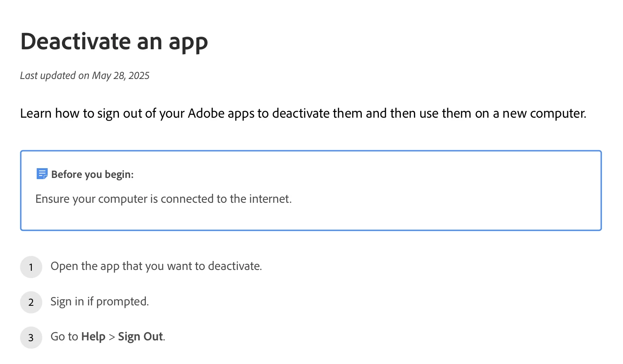Click the blue note icon beside Before you begin
The width and height of the screenshot is (623, 364).
[x=42, y=174]
